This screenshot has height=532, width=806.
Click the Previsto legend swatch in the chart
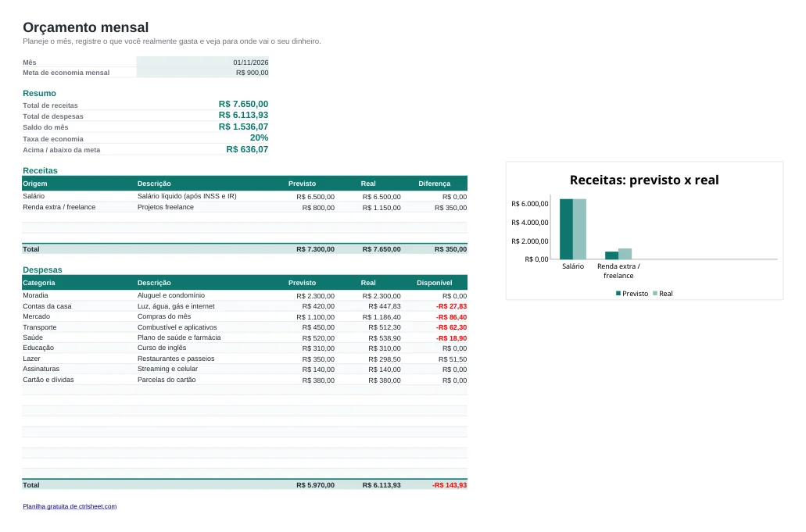tap(618, 293)
